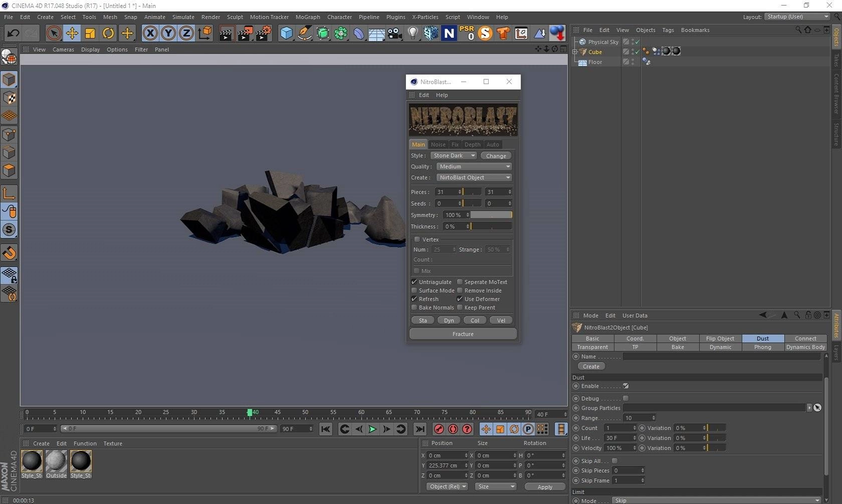Open the Simulate menu

click(x=183, y=17)
